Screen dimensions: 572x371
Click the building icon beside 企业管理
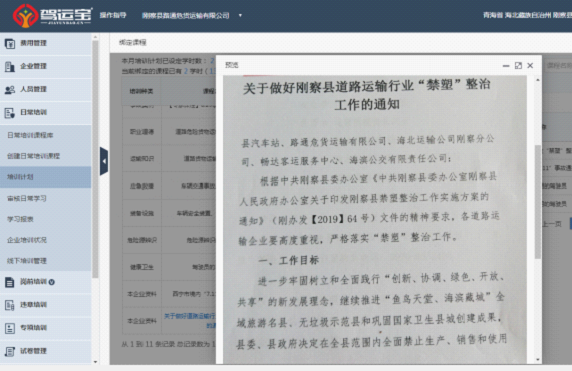(x=9, y=66)
